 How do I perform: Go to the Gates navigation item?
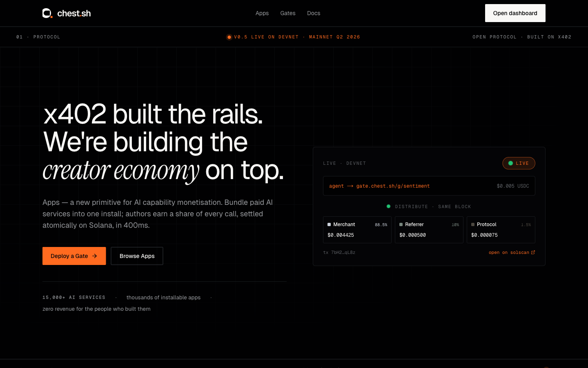click(287, 13)
